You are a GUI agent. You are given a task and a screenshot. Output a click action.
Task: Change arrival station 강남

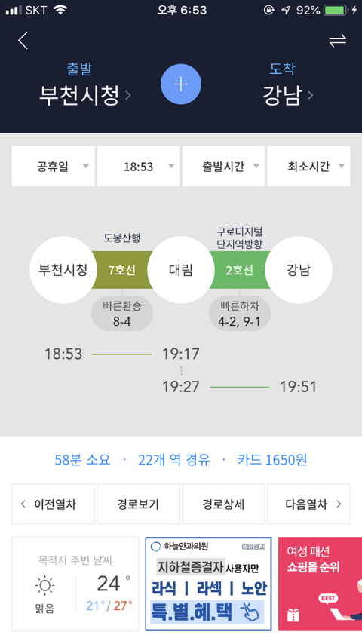click(287, 95)
